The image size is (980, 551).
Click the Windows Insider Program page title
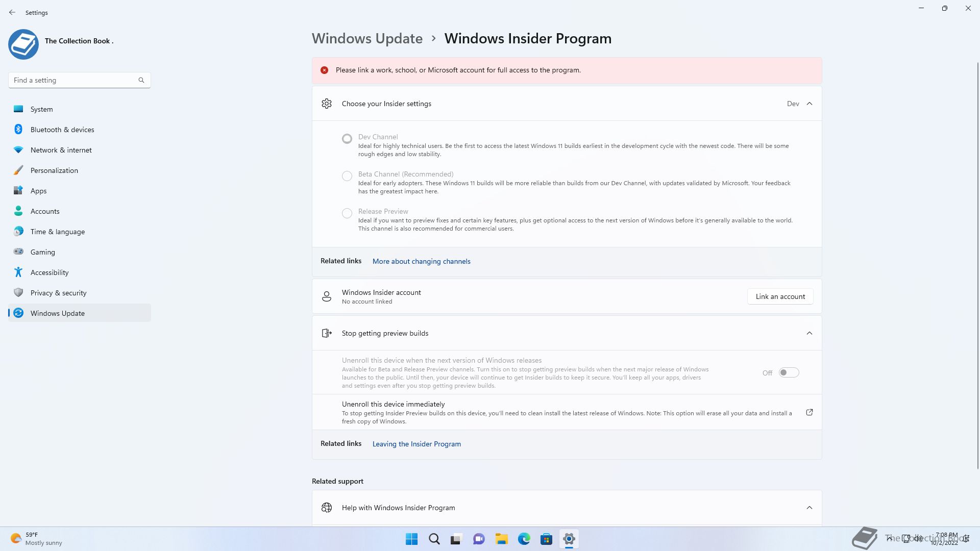coord(528,38)
